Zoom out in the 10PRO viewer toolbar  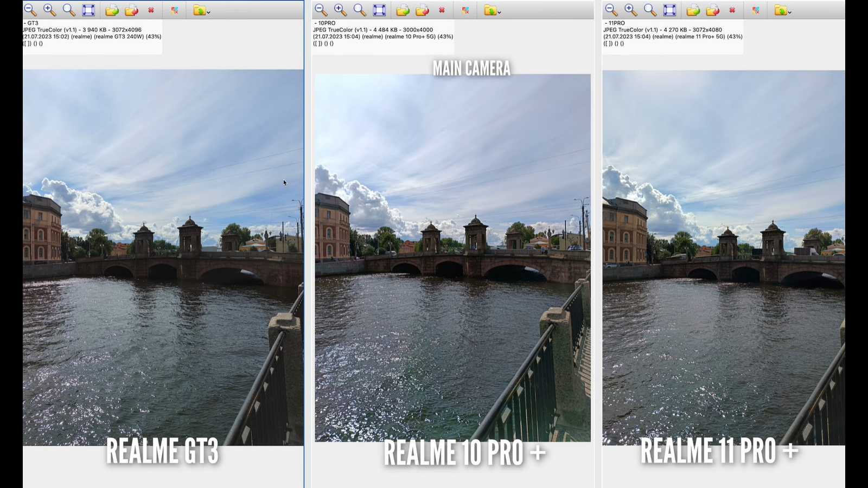[321, 10]
